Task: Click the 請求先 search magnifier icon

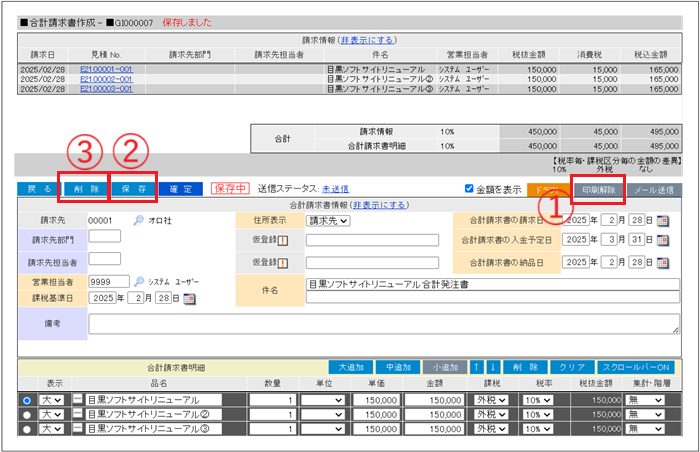Action: (139, 221)
